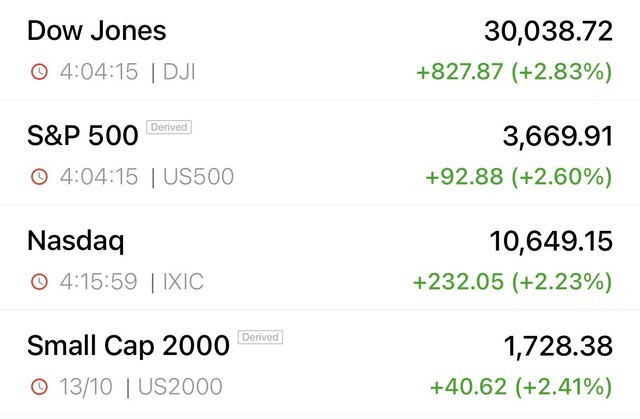Tap the clock icon under S&P 500
Image resolution: width=640 pixels, height=419 pixels.
click(40, 177)
